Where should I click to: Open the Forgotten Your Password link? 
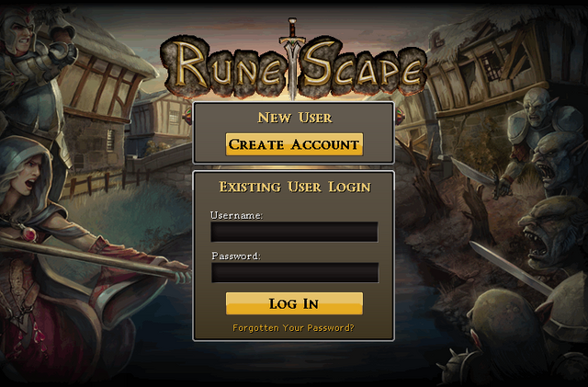pos(293,327)
